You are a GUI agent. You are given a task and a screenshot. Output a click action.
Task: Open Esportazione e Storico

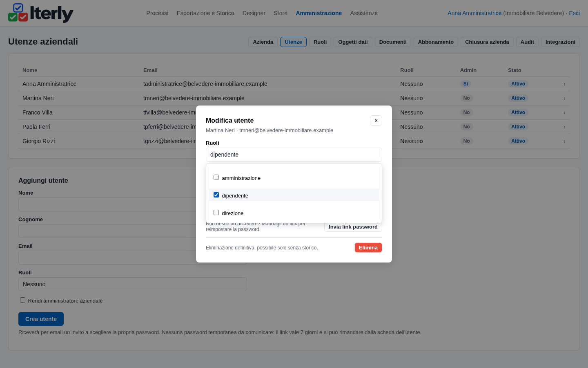click(x=205, y=13)
